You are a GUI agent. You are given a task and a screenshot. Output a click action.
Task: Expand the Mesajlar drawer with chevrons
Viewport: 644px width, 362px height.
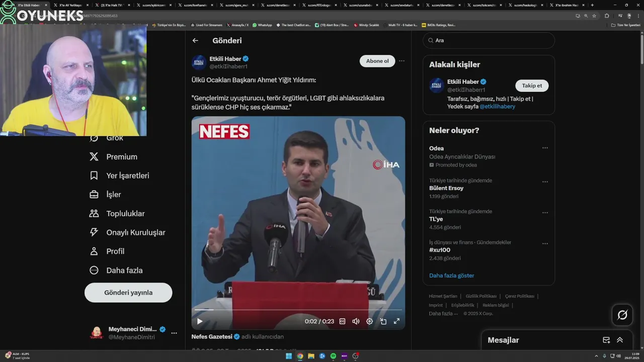[x=620, y=340]
